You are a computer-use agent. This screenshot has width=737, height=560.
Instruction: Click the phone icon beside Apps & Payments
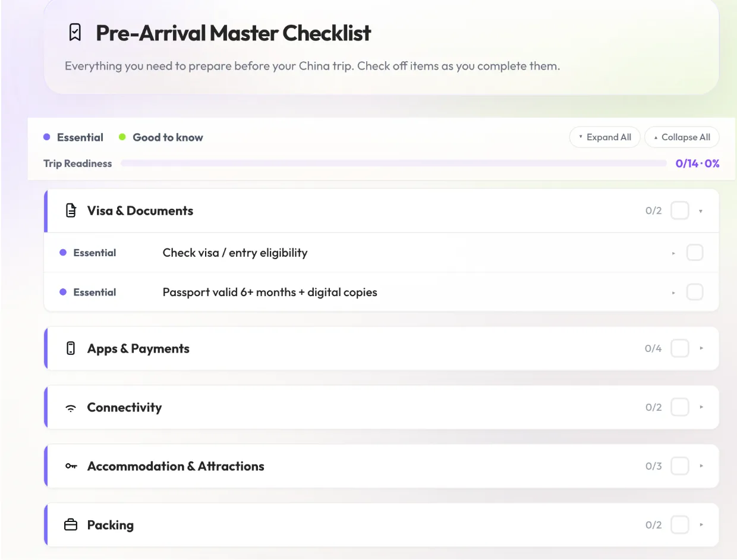(71, 348)
